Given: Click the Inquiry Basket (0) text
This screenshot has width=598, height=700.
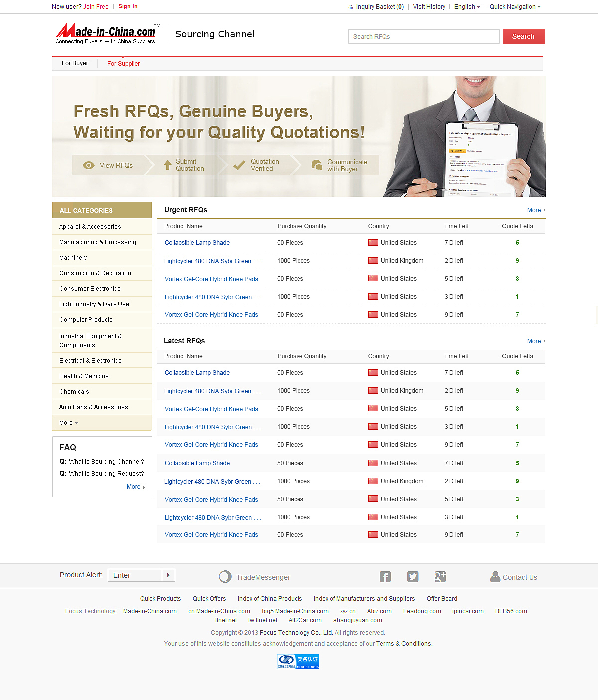Looking at the screenshot, I should tap(380, 7).
